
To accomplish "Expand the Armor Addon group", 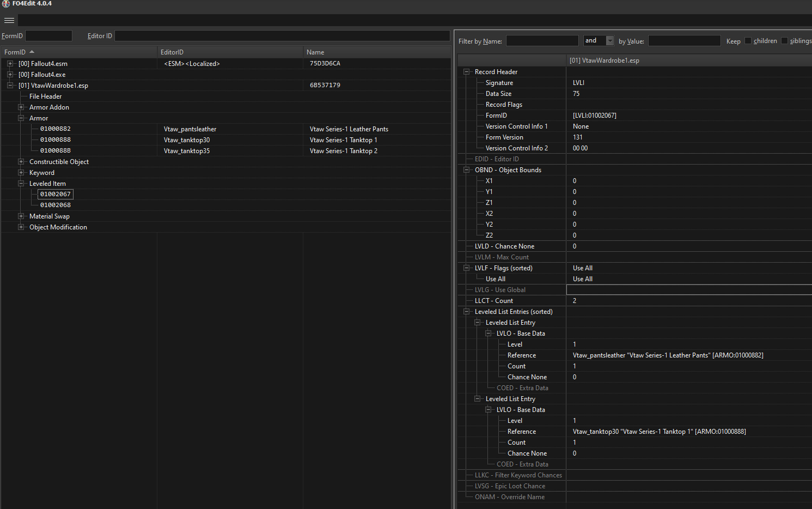I will (21, 107).
